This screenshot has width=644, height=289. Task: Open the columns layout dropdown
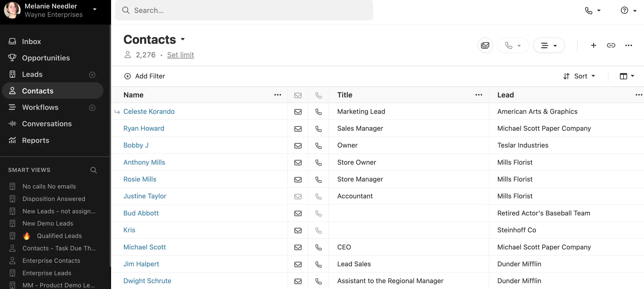pos(627,76)
